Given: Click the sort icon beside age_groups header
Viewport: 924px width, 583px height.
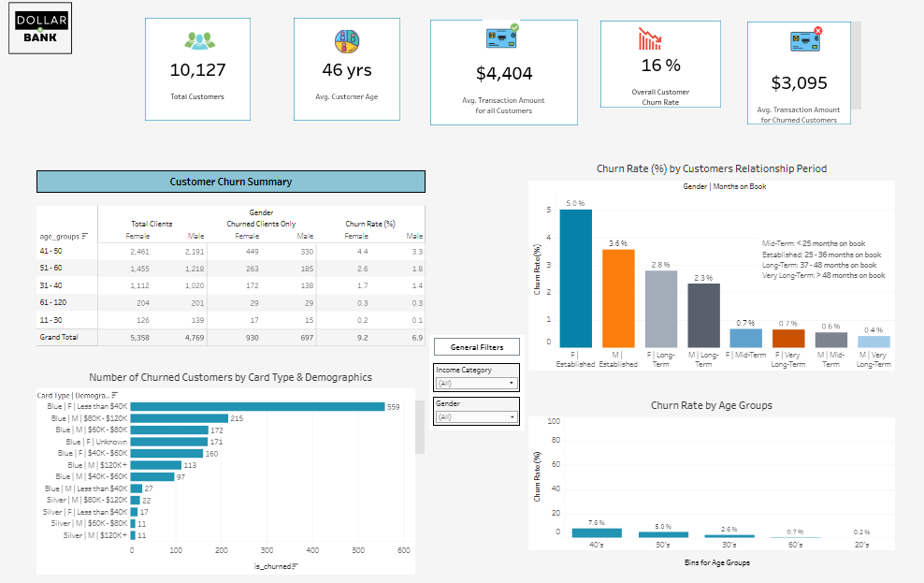Looking at the screenshot, I should point(84,235).
